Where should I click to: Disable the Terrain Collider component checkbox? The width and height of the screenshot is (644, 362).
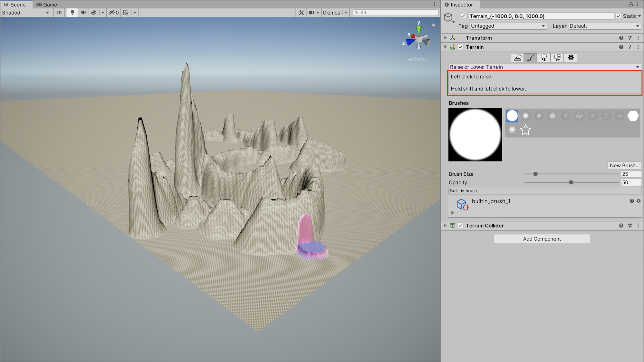(461, 226)
